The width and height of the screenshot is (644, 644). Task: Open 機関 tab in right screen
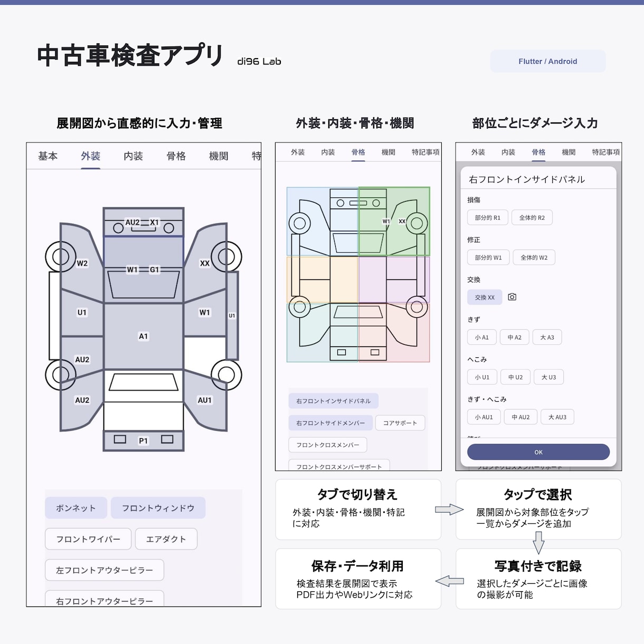[x=569, y=152]
